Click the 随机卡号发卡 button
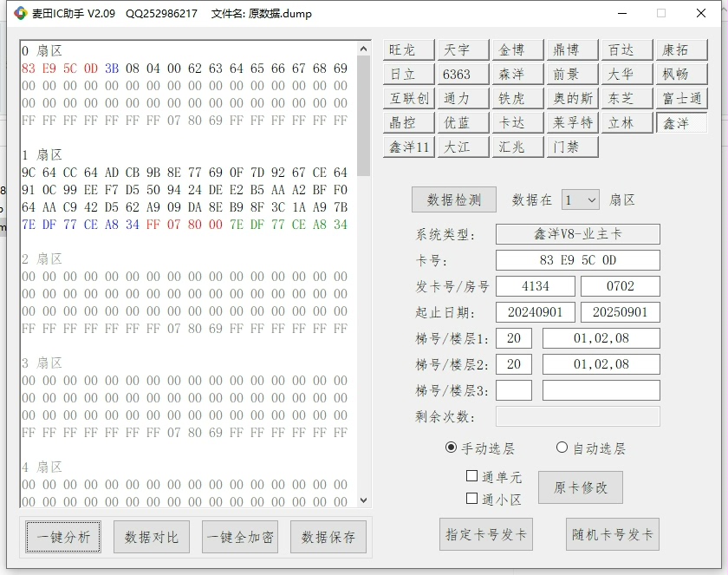Image resolution: width=728 pixels, height=575 pixels. (613, 534)
